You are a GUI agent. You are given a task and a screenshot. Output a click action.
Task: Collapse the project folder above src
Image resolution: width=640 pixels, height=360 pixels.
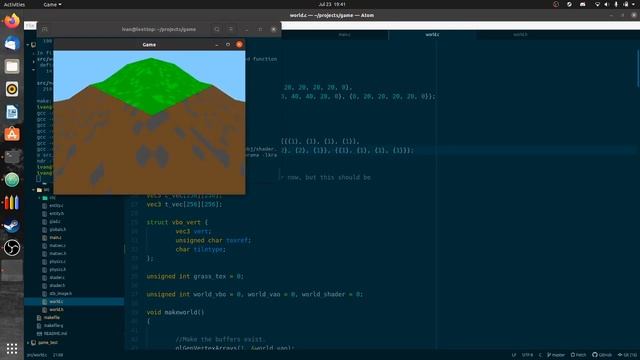pyautogui.click(x=28, y=44)
